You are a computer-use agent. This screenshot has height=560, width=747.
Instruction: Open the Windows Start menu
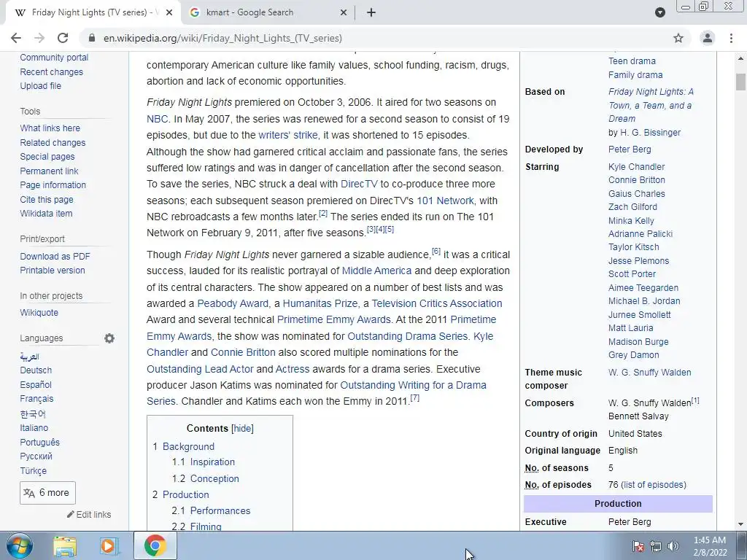[19, 545]
